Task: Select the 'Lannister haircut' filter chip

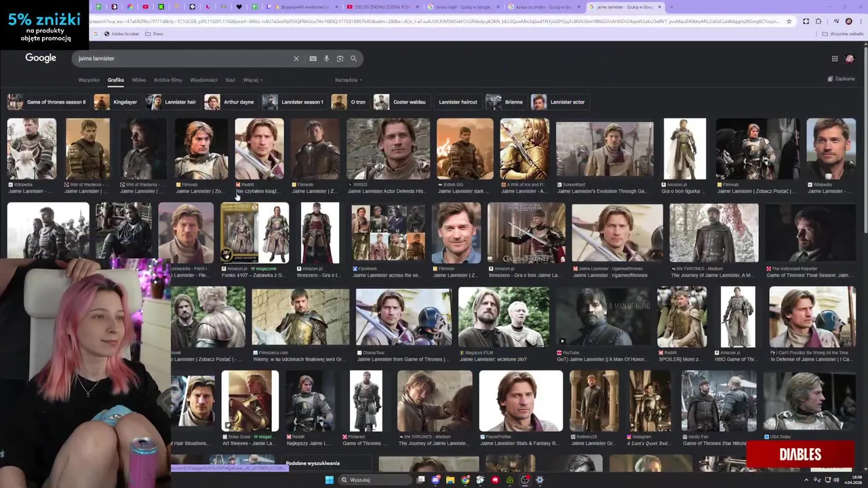Action: 457,102
